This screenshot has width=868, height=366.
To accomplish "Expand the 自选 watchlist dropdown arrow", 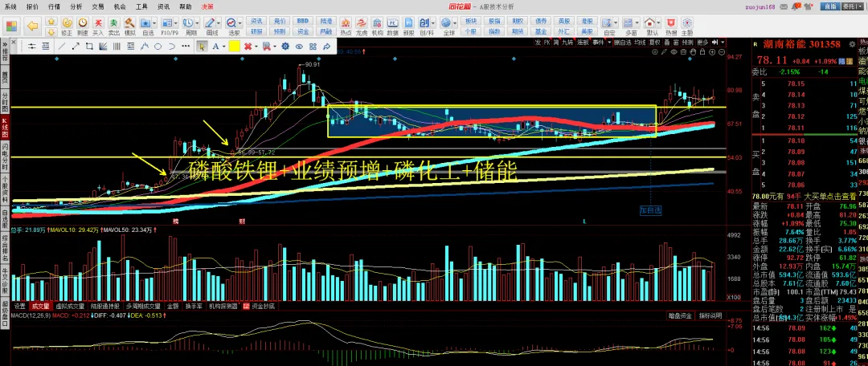I will [x=154, y=23].
